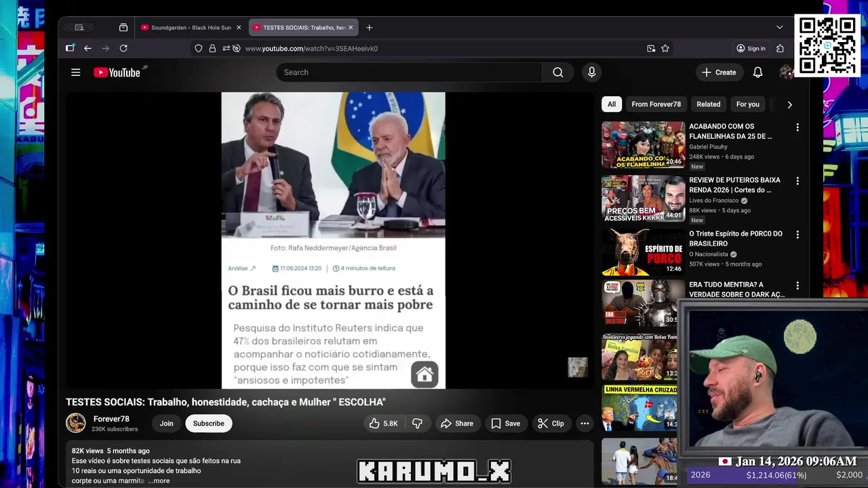Open menu for ACABANDO COM OS FLANELINHAS video

pos(797,127)
